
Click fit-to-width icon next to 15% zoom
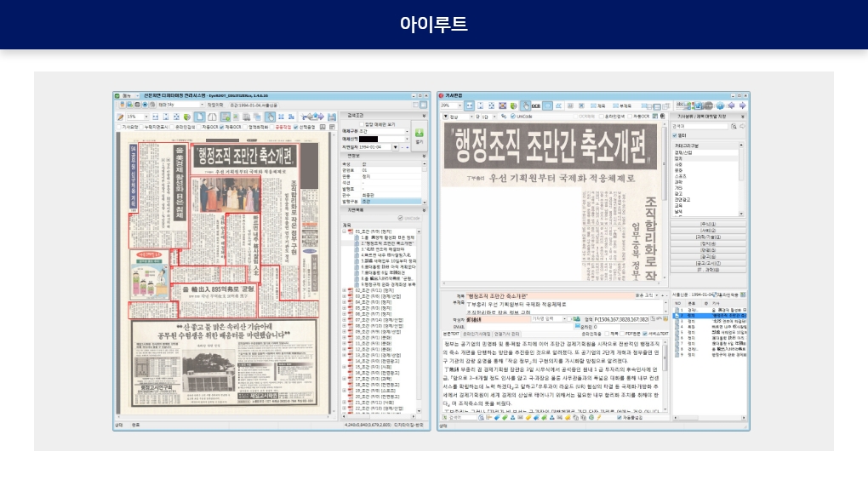(x=156, y=117)
